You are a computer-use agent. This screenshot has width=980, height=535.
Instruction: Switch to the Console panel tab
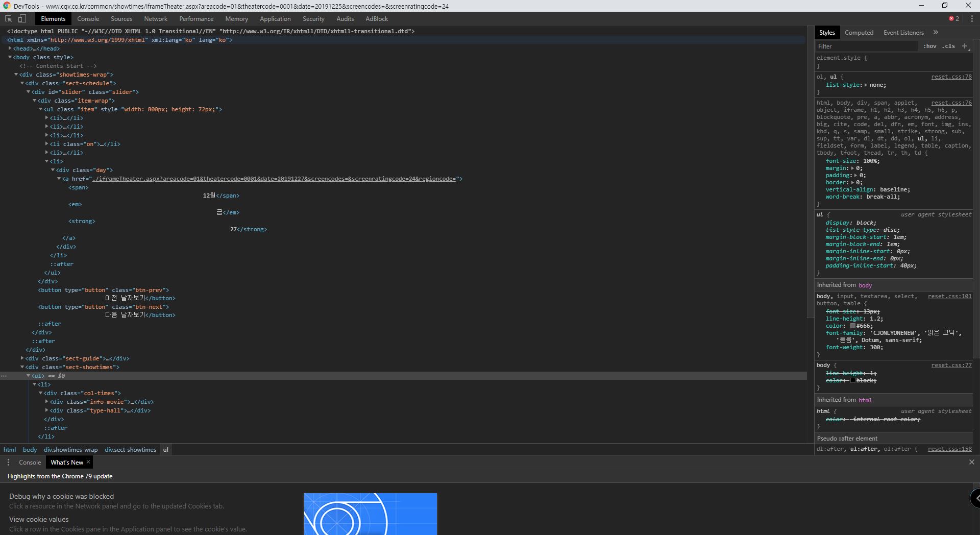(x=88, y=18)
